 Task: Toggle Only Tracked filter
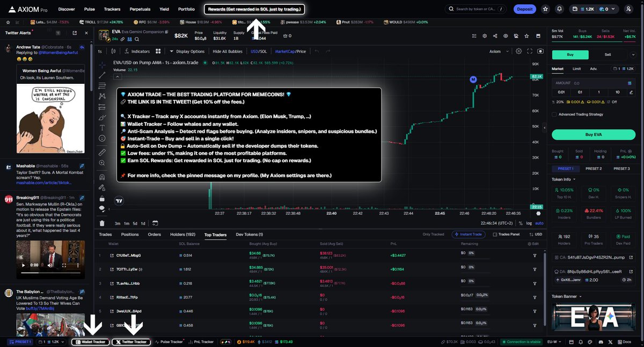pos(433,234)
